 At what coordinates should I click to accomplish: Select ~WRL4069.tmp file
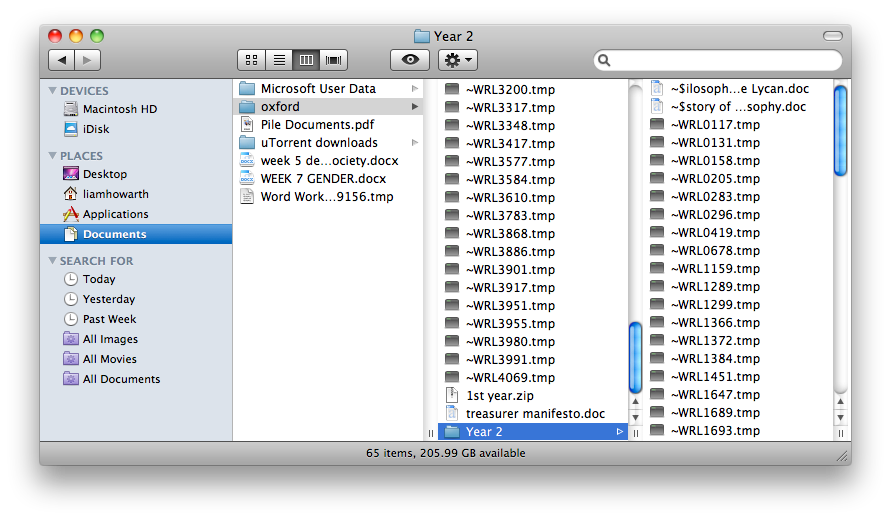[x=532, y=377]
